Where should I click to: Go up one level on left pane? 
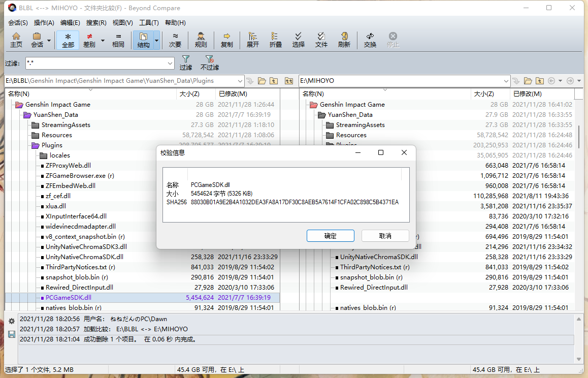pos(274,81)
